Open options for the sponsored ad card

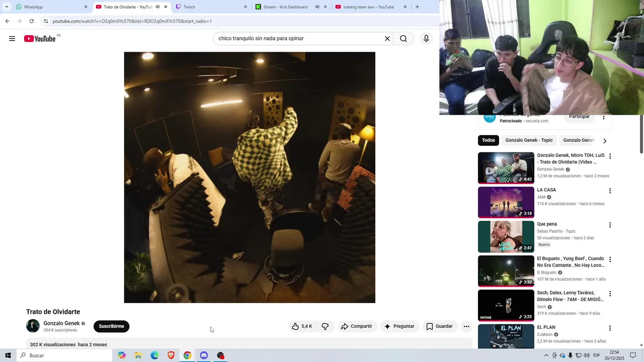coord(604,117)
